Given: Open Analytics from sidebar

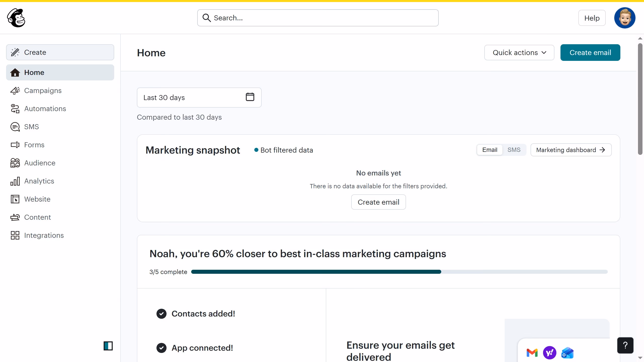Looking at the screenshot, I should click(60, 181).
